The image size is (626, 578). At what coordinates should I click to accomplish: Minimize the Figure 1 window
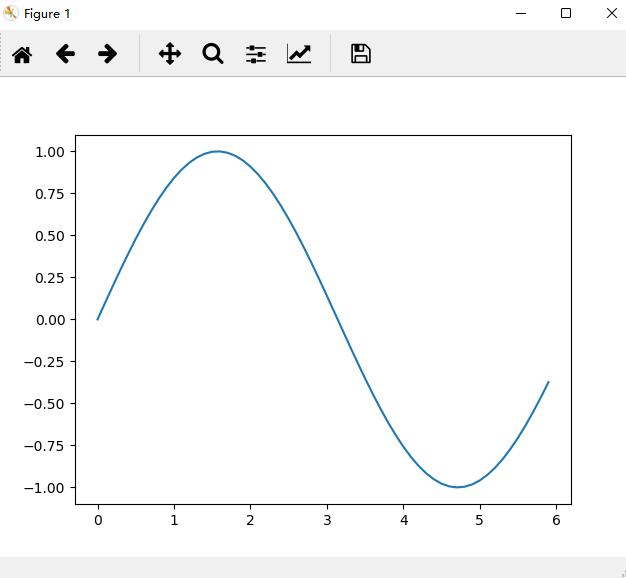(521, 14)
